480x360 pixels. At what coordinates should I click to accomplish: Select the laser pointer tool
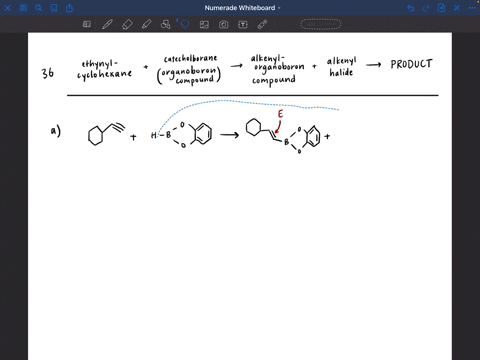[x=262, y=24]
